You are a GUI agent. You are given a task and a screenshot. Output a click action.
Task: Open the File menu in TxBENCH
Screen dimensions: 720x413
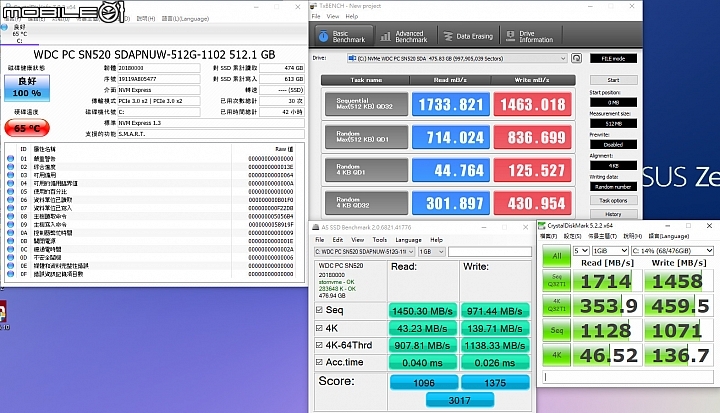point(316,16)
